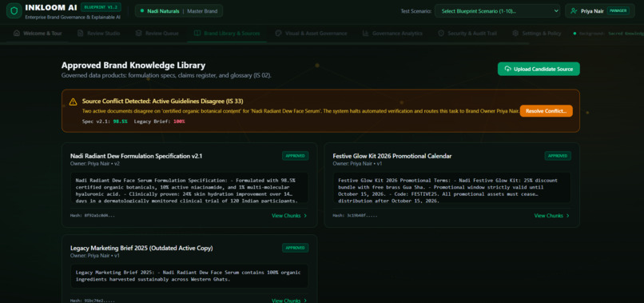The width and height of the screenshot is (644, 303).
Task: Click hash 91bc74e2 on Legacy Brief card
Action: tap(93, 301)
